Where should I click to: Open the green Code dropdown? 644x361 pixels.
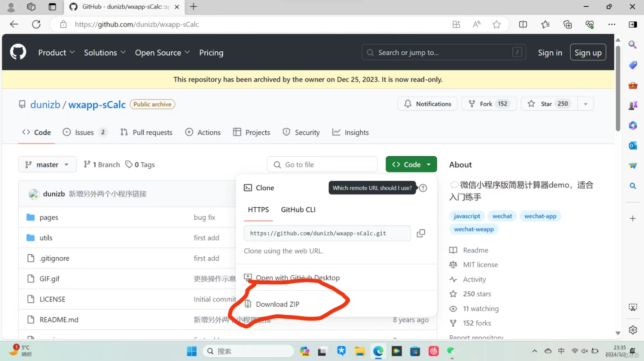411,164
